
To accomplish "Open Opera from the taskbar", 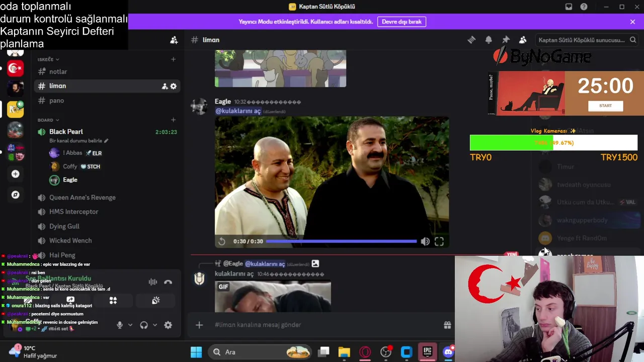I will click(365, 352).
